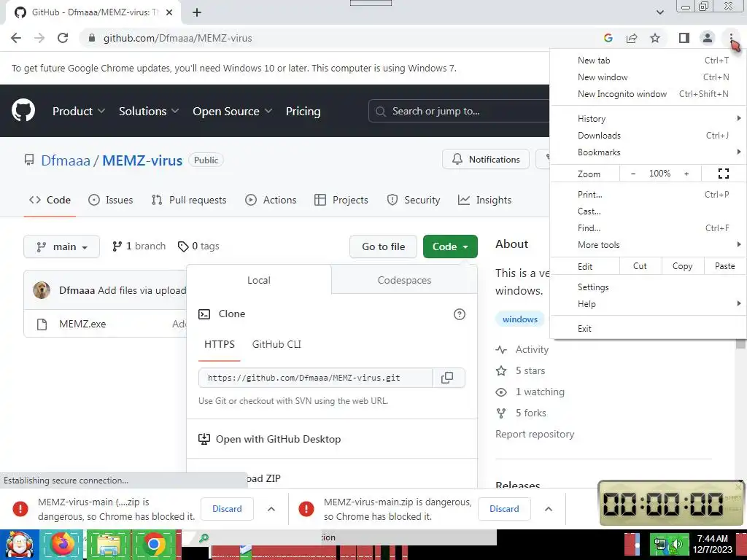This screenshot has width=747, height=560.
Task: Open the Product dropdown menu
Action: 79,111
